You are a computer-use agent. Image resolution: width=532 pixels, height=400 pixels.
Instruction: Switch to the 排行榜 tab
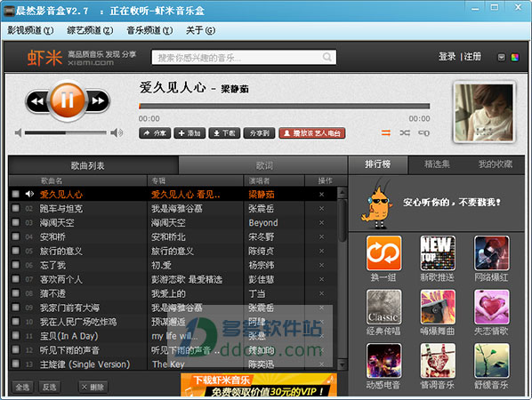click(x=377, y=164)
